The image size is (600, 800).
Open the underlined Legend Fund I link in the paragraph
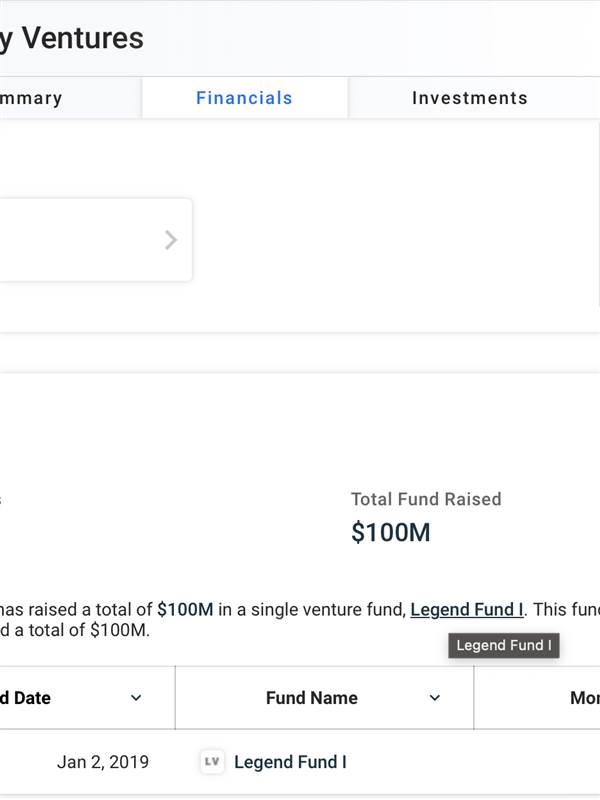click(466, 609)
